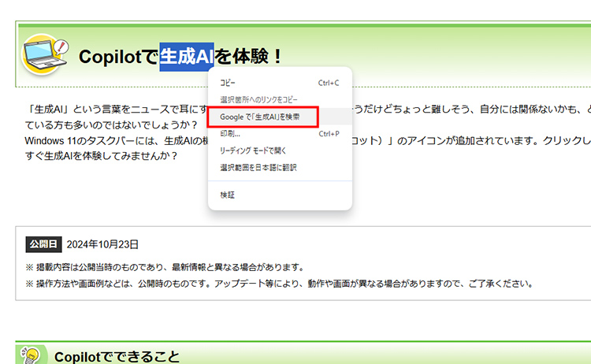Click the word Copilotで in the main heading
This screenshot has height=364, width=591.
tap(119, 57)
